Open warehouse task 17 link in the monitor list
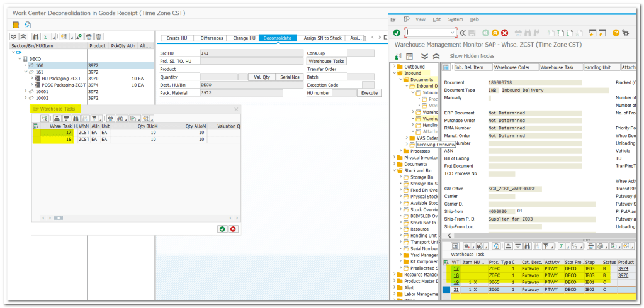The width and height of the screenshot is (644, 308). click(456, 269)
